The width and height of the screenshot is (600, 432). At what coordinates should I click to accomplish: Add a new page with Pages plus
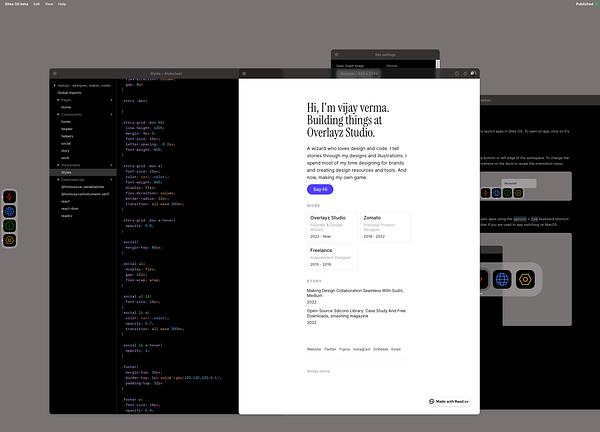coord(112,100)
